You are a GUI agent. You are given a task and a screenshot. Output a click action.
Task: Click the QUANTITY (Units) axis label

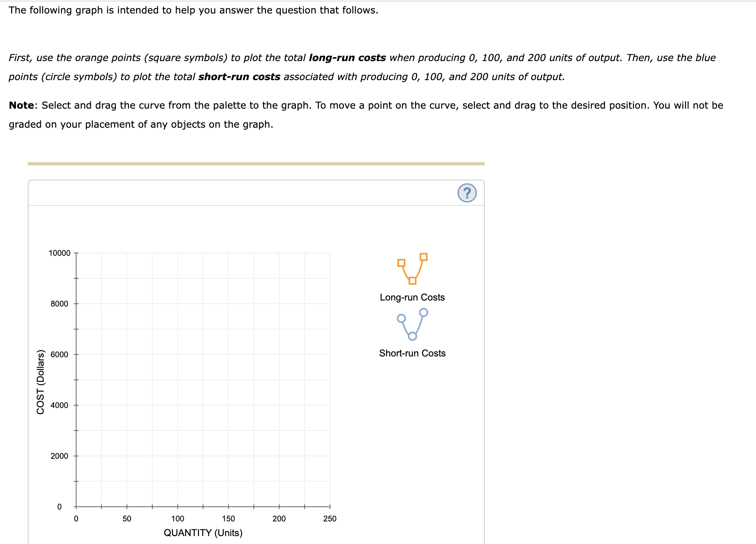[x=203, y=533]
